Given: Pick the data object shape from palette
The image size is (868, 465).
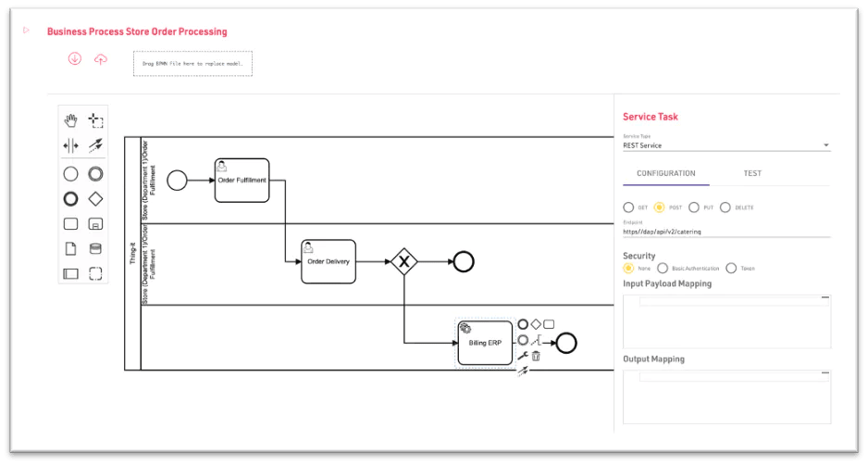Looking at the screenshot, I should 70,249.
